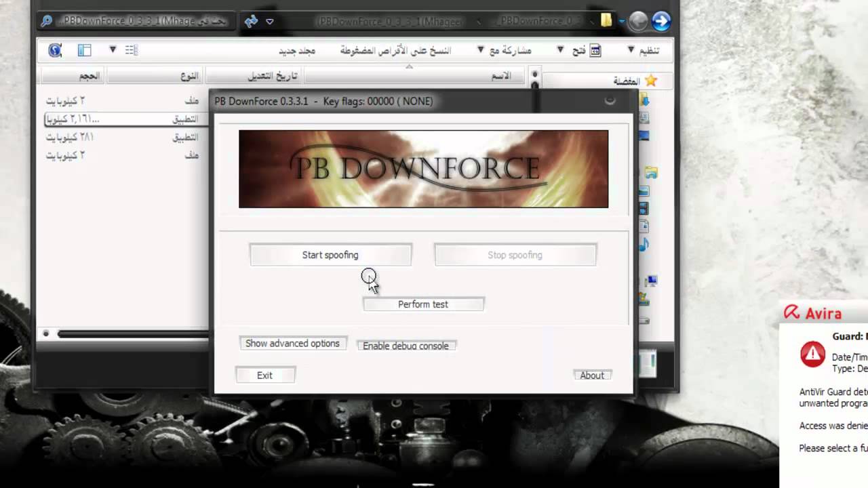Expand the arrow next to فتح

[x=561, y=49]
